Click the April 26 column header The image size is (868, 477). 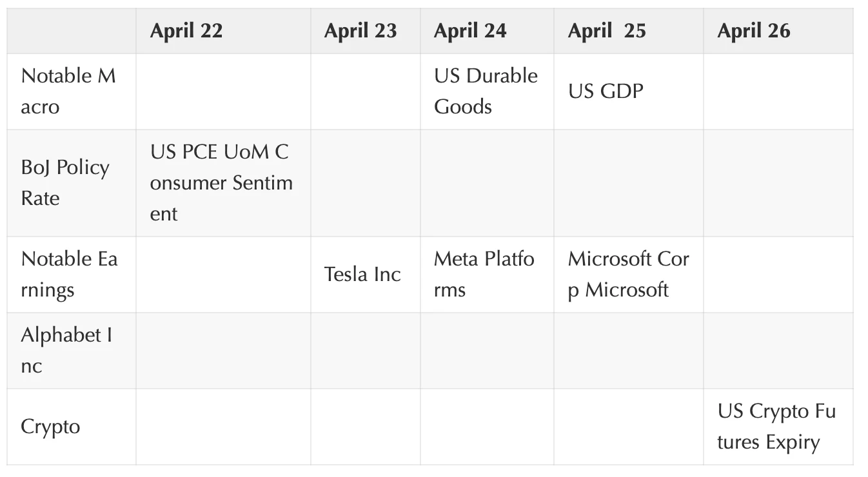[x=753, y=31]
